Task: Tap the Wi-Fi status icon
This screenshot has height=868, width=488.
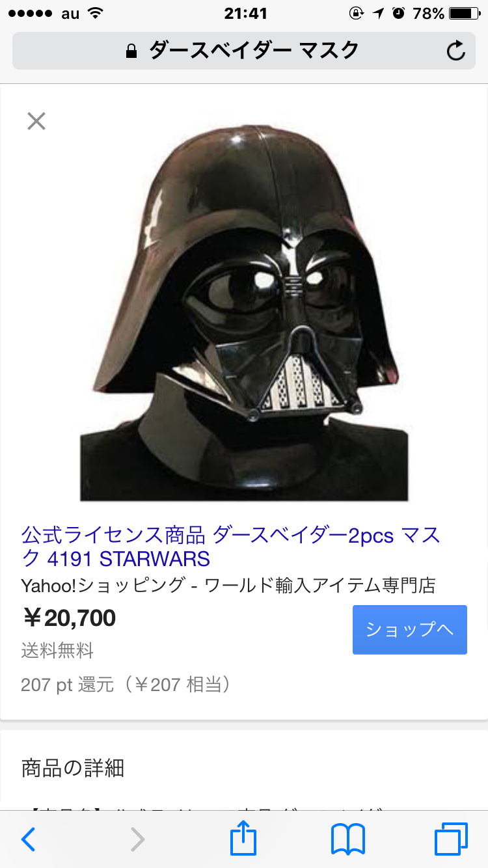Action: point(96,13)
